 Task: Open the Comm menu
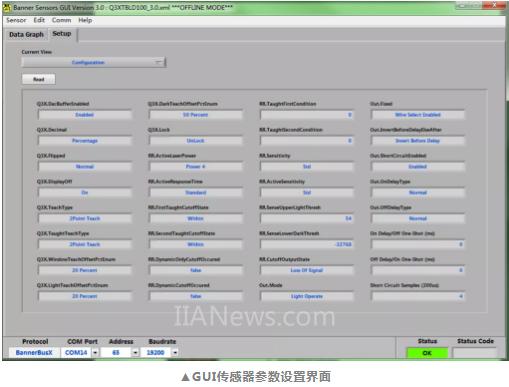(61, 20)
